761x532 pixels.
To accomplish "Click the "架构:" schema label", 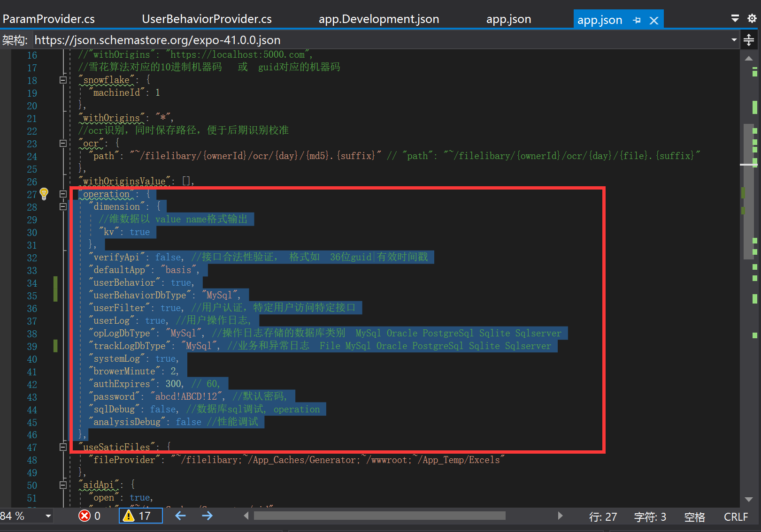I will (15, 40).
